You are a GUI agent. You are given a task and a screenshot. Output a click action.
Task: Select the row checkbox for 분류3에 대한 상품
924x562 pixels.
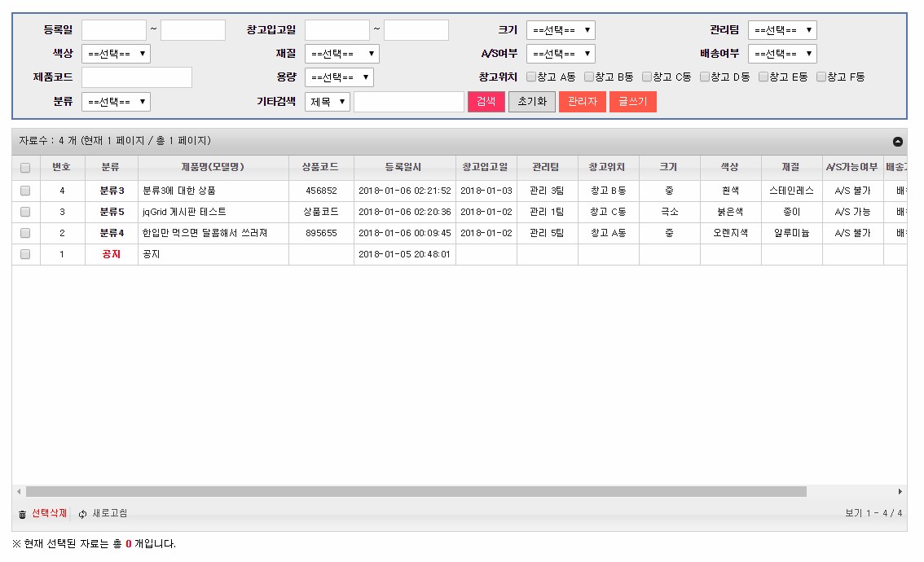[x=25, y=191]
